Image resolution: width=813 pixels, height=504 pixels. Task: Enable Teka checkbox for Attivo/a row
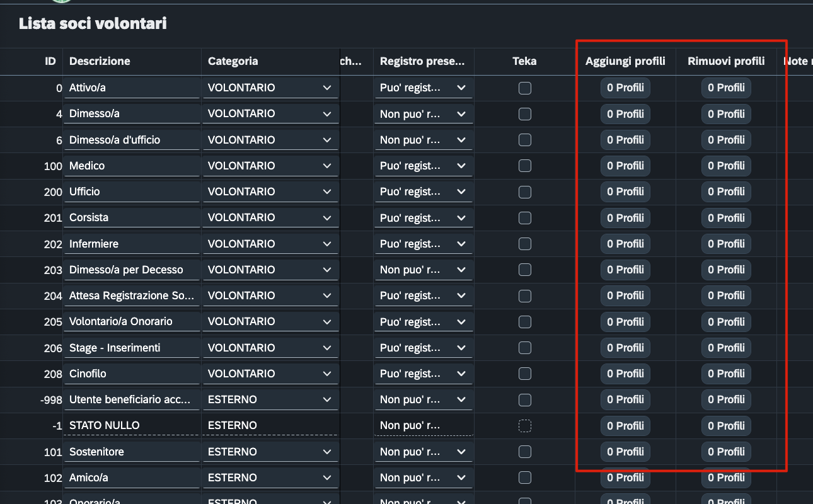(524, 88)
